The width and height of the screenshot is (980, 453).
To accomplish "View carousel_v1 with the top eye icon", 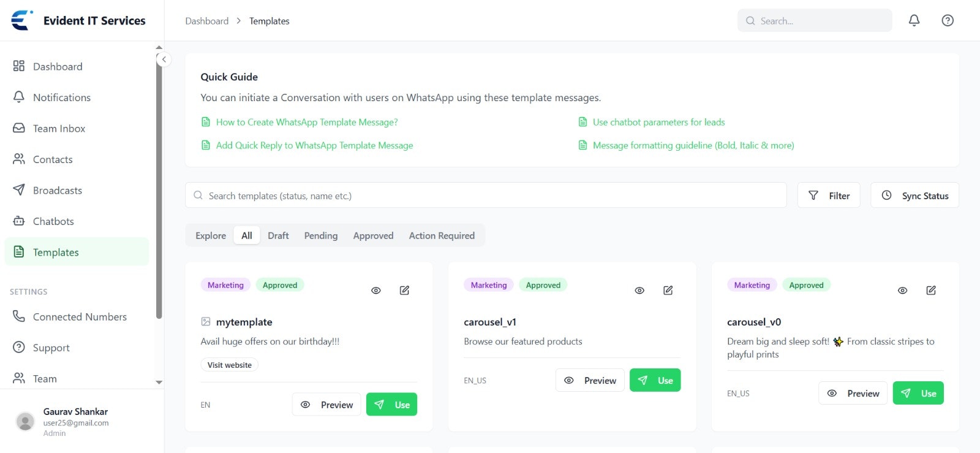I will (639, 291).
